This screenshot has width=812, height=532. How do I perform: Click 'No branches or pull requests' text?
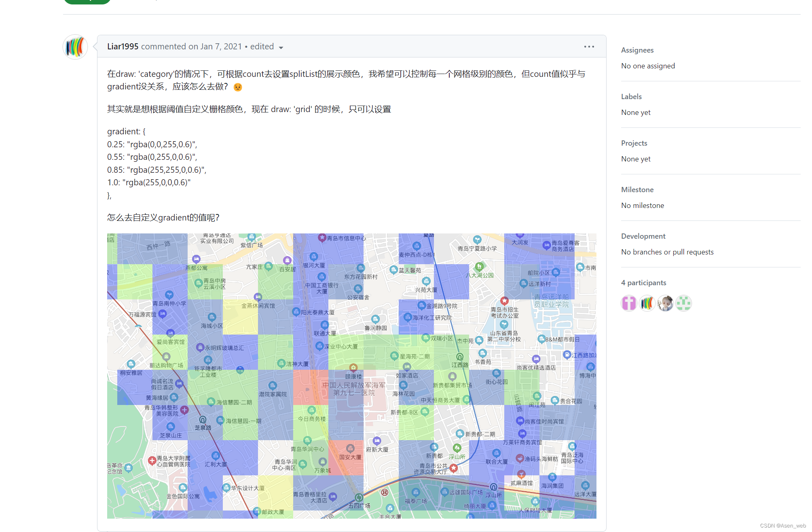[667, 252]
